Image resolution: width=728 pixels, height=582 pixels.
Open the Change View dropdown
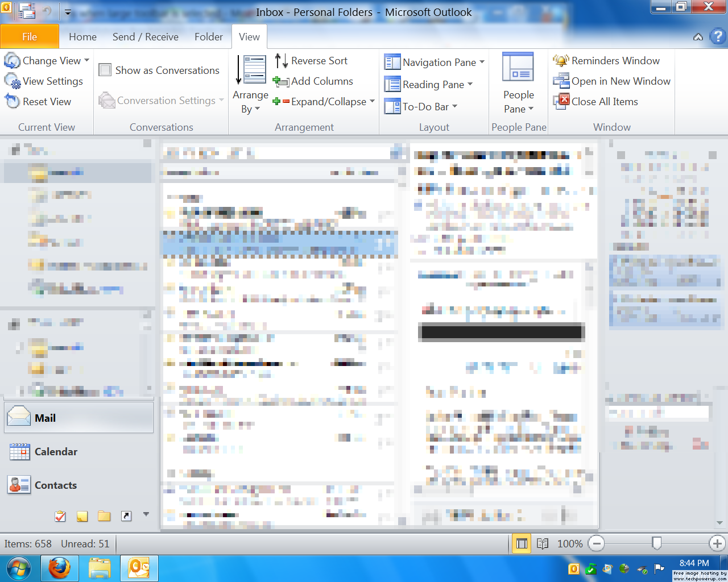click(47, 61)
